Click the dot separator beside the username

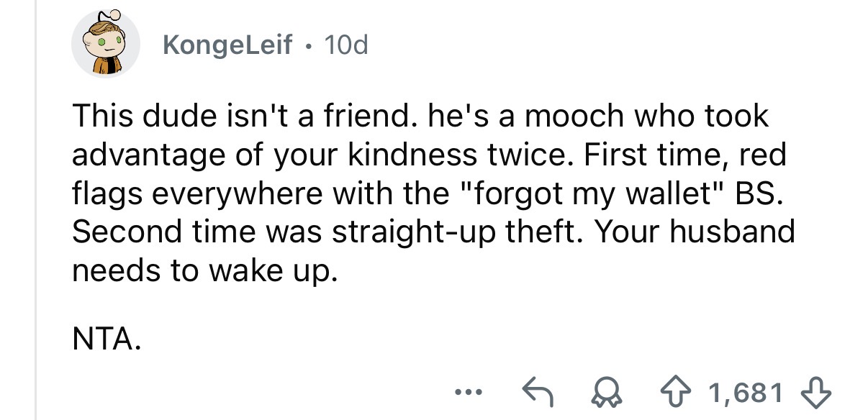point(309,45)
